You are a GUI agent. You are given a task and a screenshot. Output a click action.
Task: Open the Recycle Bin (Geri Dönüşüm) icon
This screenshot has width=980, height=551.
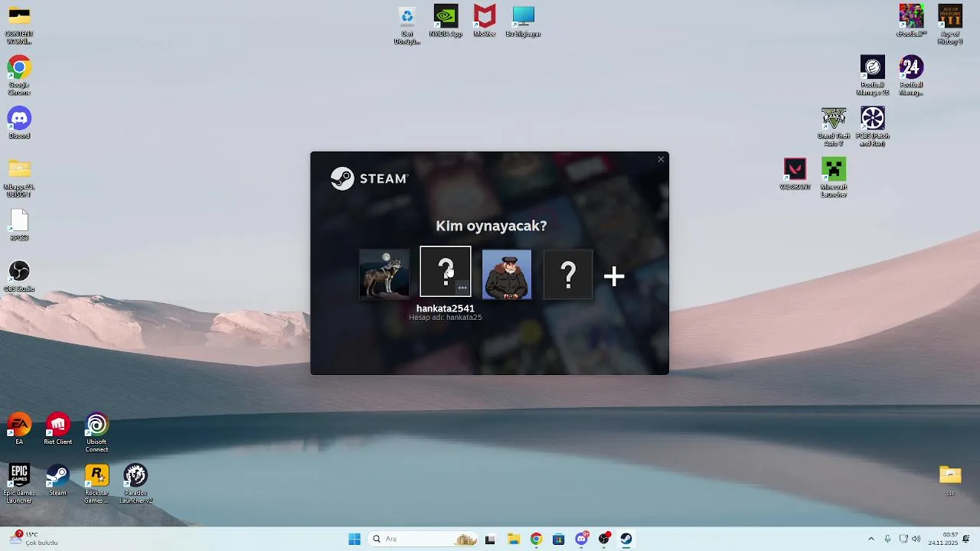[407, 25]
